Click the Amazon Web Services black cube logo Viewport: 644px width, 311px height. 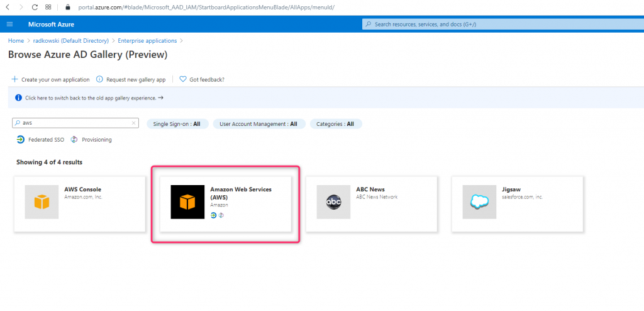(x=187, y=201)
